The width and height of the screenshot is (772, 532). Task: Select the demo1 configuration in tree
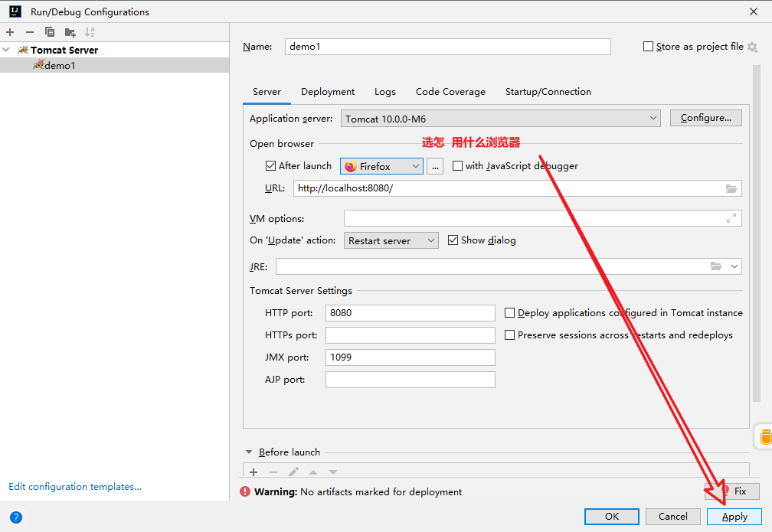(114, 65)
